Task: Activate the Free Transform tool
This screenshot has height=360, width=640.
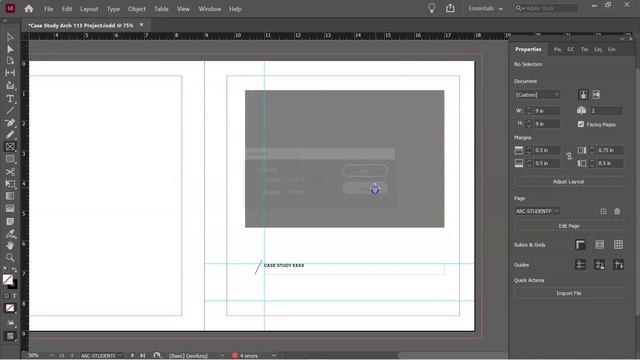Action: 10,184
